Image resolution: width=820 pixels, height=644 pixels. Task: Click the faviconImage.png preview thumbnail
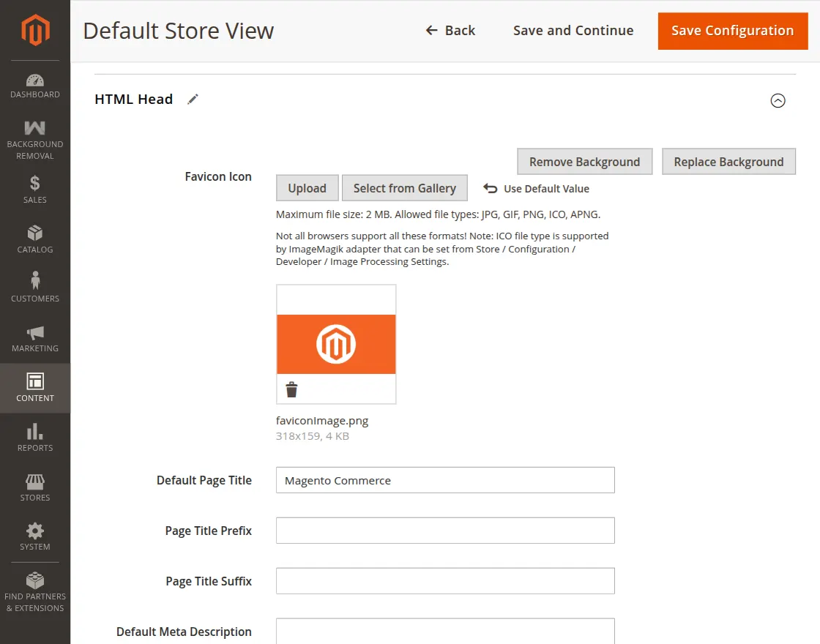coord(336,344)
